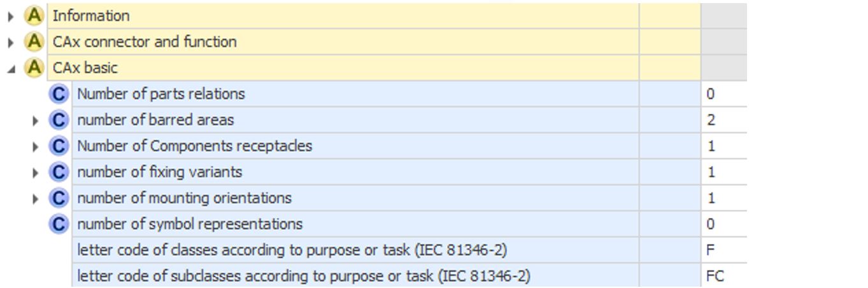Click the C icon for Number of parts relations
The width and height of the screenshot is (868, 288).
click(59, 94)
